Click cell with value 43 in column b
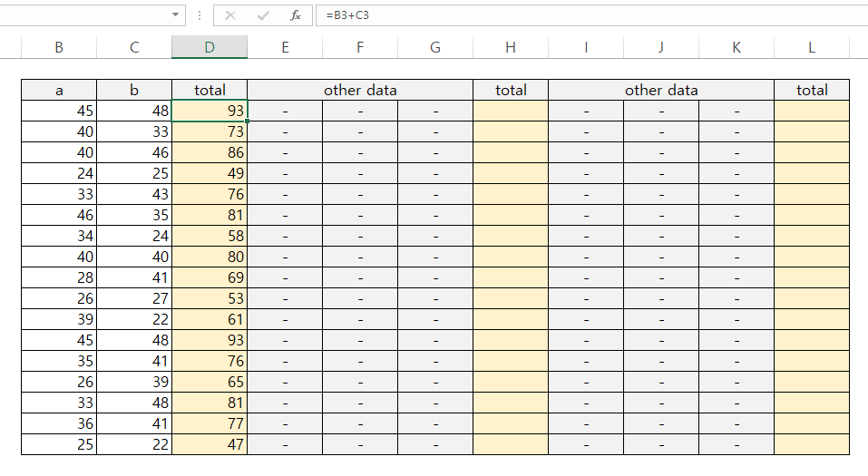 (134, 194)
